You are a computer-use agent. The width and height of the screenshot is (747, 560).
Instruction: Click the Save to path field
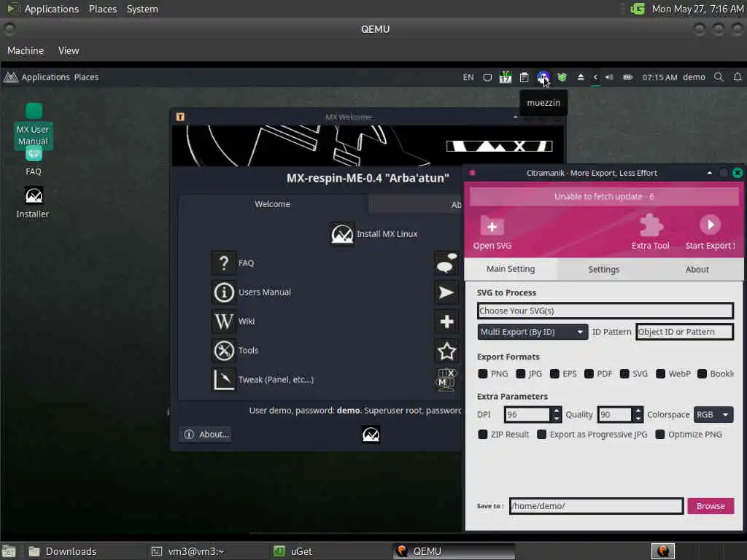click(597, 506)
